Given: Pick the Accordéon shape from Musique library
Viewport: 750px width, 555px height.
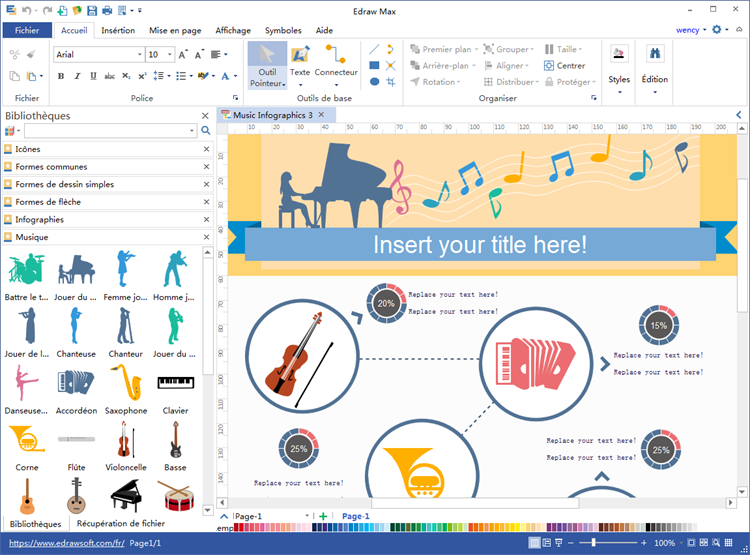Looking at the screenshot, I should pyautogui.click(x=76, y=383).
